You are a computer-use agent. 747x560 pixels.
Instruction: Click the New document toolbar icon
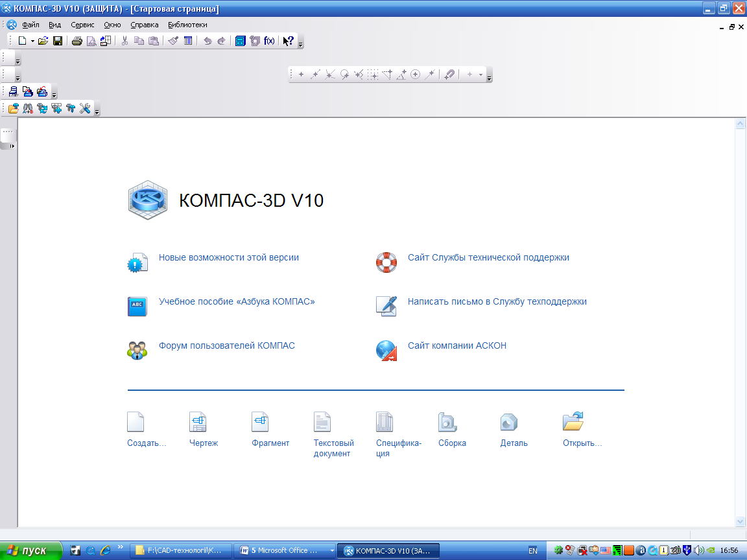[x=22, y=41]
